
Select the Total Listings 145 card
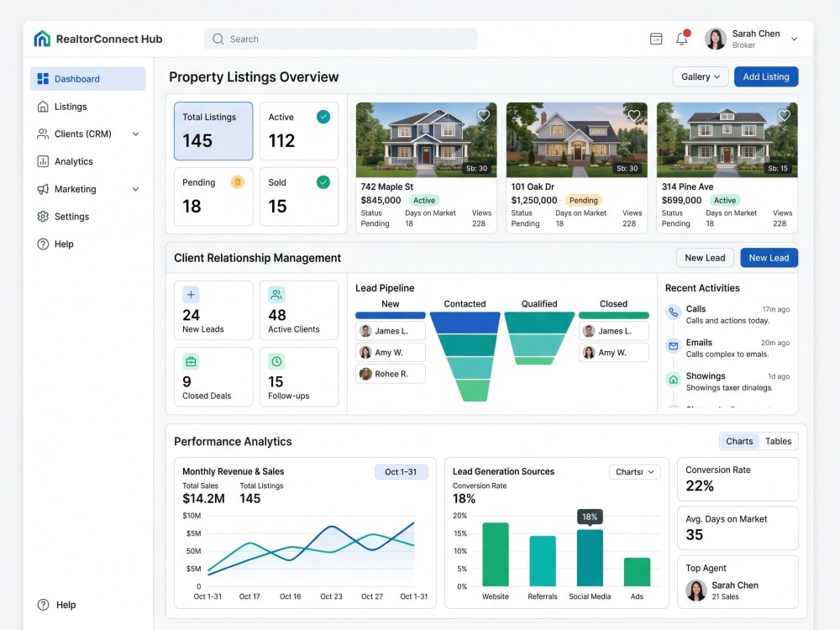213,131
